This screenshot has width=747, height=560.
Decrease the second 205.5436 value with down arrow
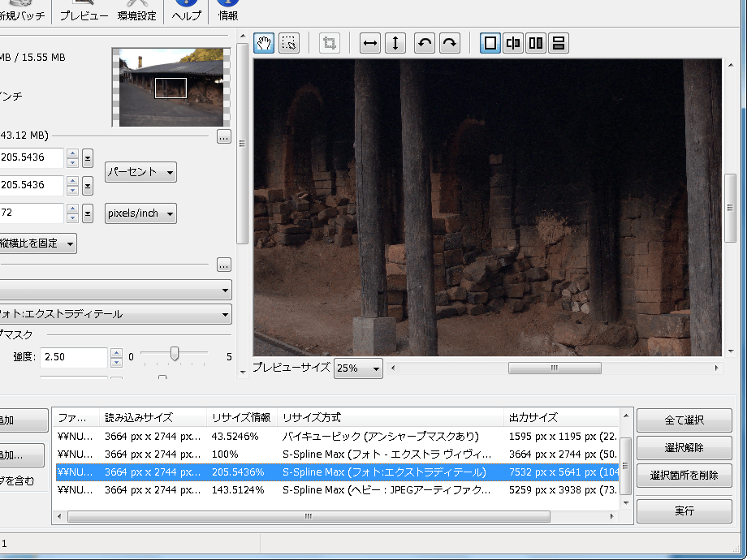pyautogui.click(x=72, y=191)
